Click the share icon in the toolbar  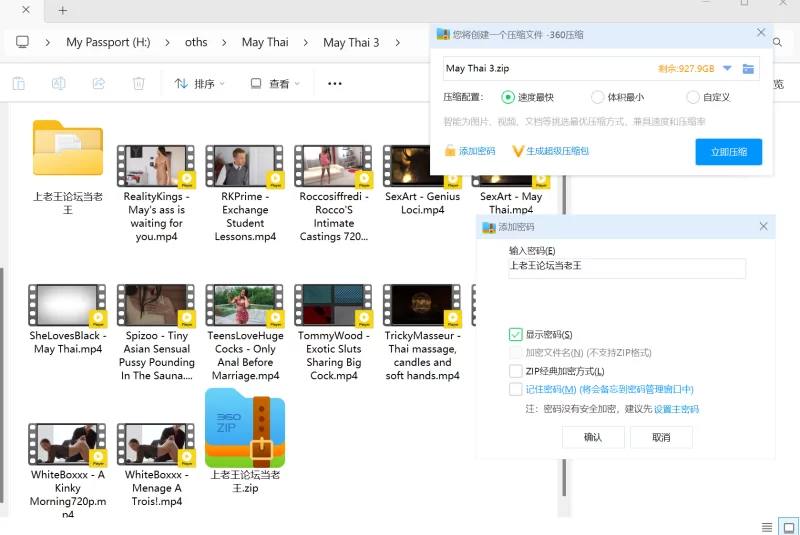point(99,84)
